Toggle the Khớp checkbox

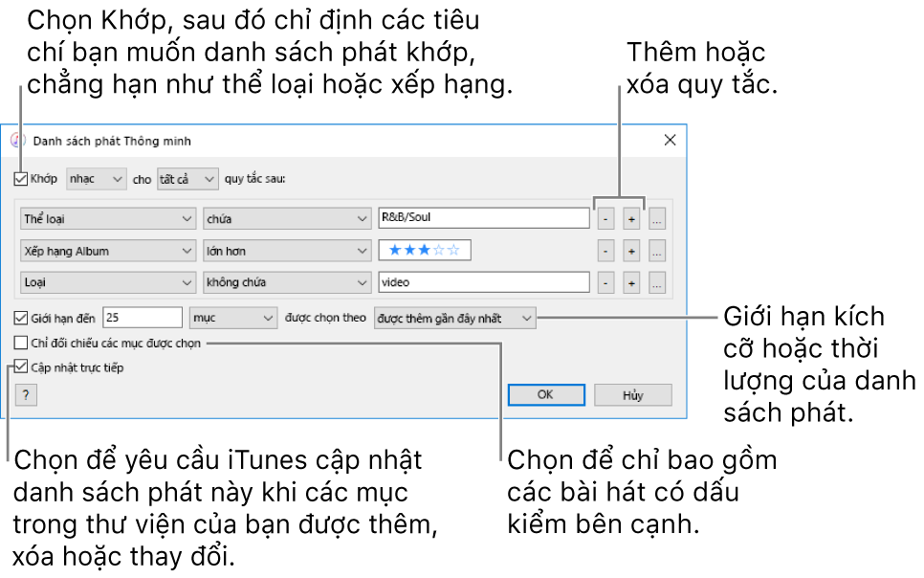21,179
